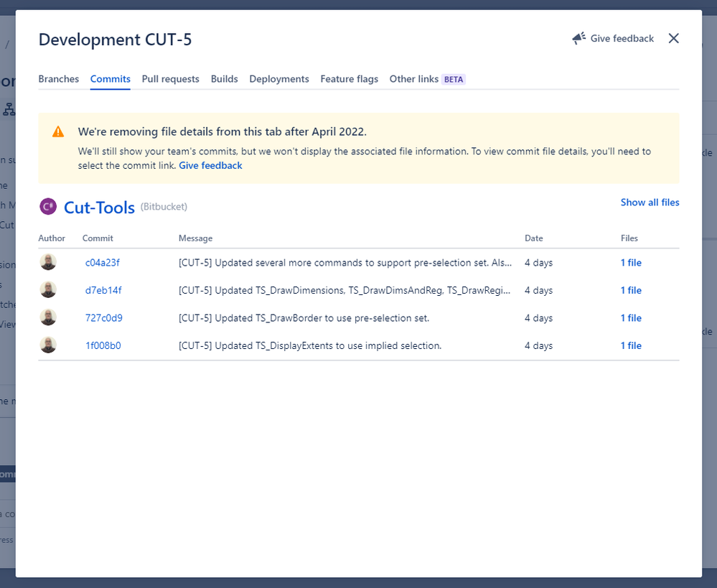Close the Development CUT-5 dialog
The width and height of the screenshot is (717, 588).
[673, 39]
